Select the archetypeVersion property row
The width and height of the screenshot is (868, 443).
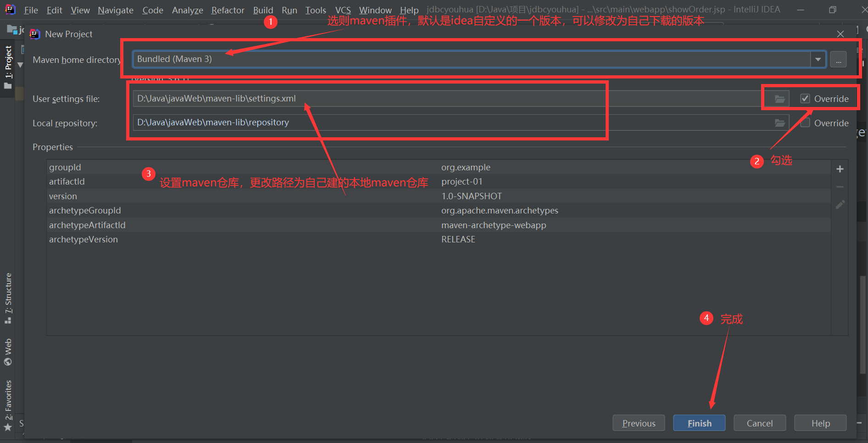tap(439, 239)
